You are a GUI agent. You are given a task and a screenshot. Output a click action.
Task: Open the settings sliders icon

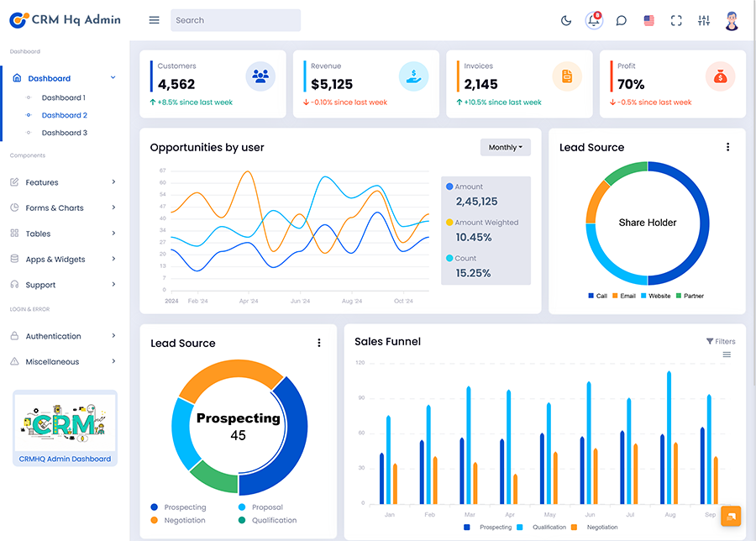[x=703, y=21]
